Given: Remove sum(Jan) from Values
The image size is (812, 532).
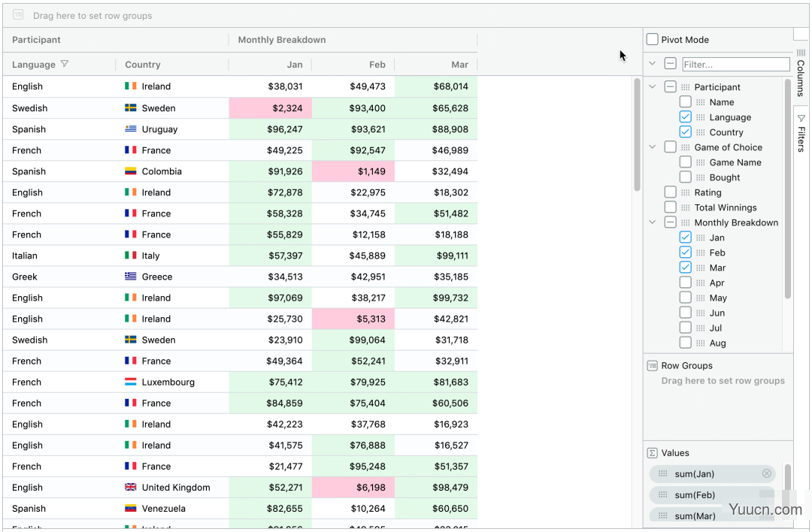Looking at the screenshot, I should coord(766,473).
